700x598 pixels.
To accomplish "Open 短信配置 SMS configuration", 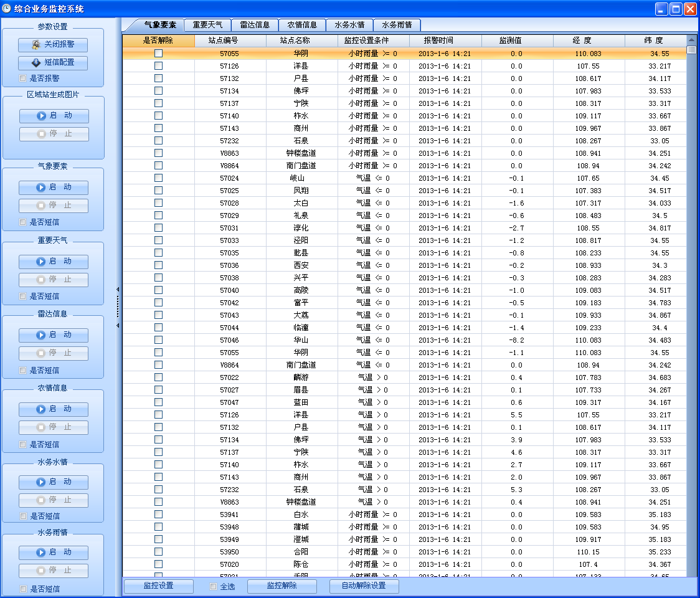I will click(x=53, y=63).
